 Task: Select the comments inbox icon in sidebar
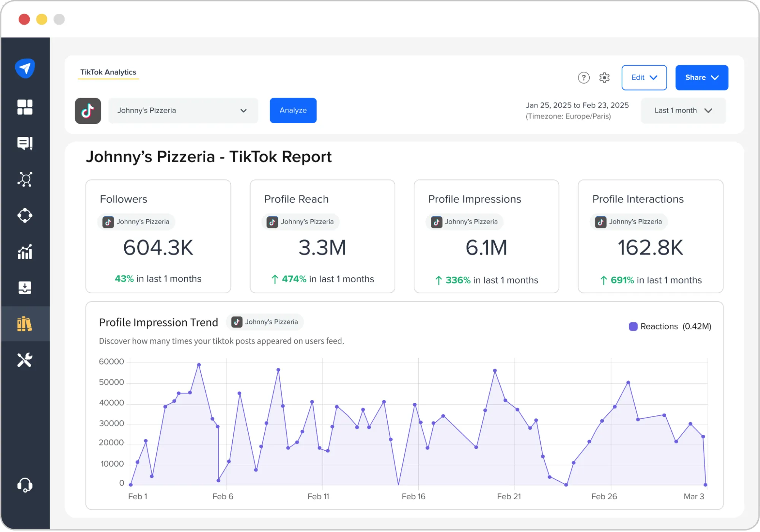[x=25, y=143]
